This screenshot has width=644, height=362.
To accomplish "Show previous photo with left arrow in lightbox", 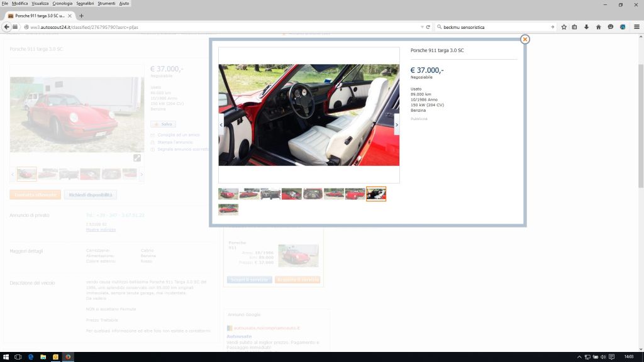I will (221, 125).
